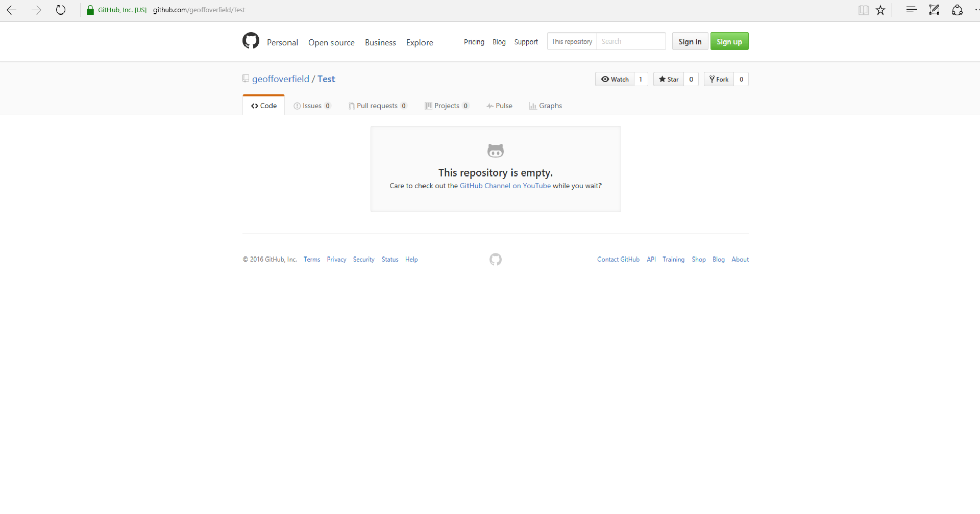980x514 pixels.
Task: Click the GitHub octocat logo in the header
Action: 251,41
